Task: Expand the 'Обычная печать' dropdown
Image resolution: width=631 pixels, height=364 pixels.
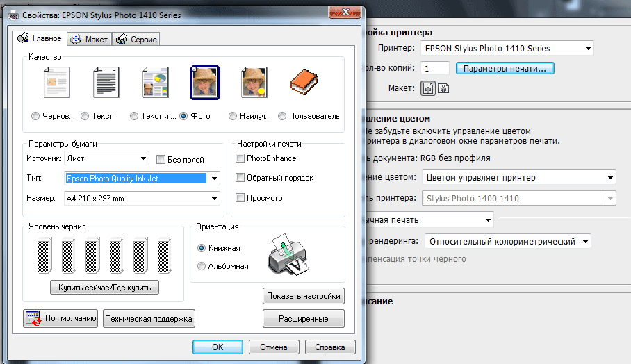Action: (429, 220)
